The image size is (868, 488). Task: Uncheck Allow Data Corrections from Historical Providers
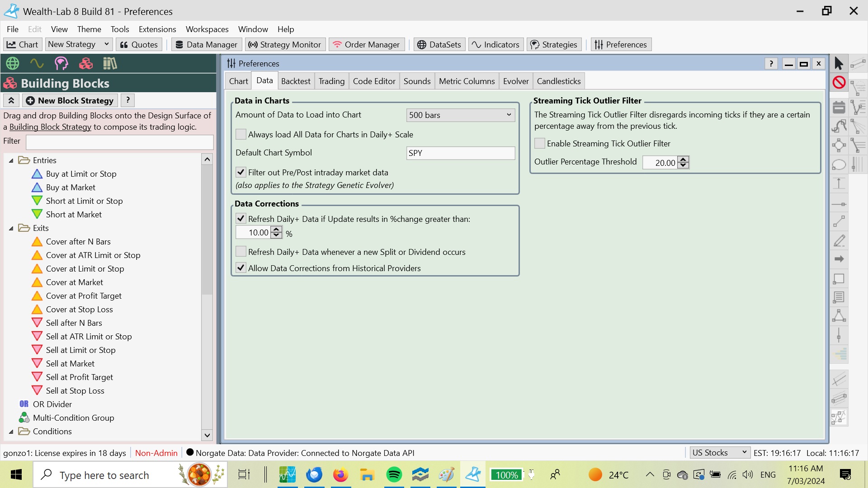click(241, 268)
